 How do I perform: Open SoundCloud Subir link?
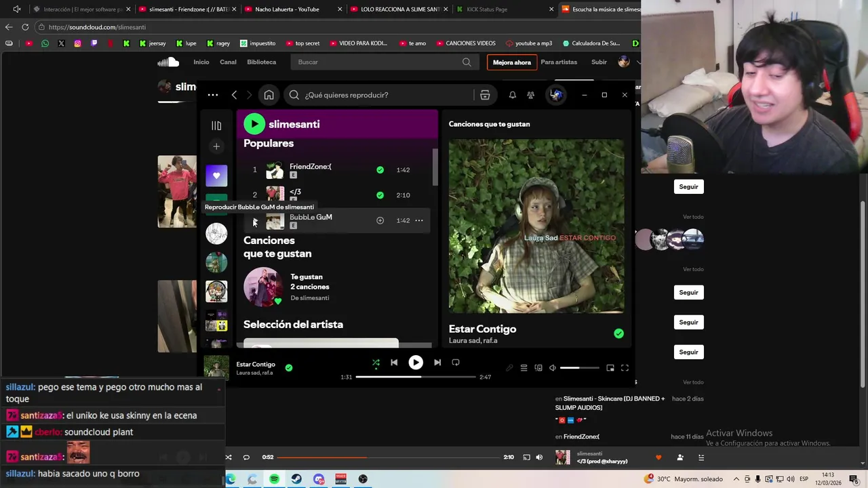(599, 62)
